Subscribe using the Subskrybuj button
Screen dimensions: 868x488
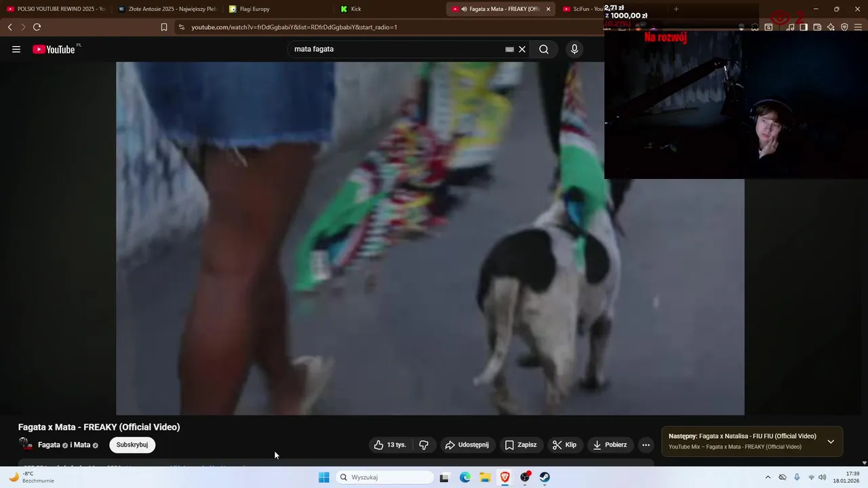(132, 445)
